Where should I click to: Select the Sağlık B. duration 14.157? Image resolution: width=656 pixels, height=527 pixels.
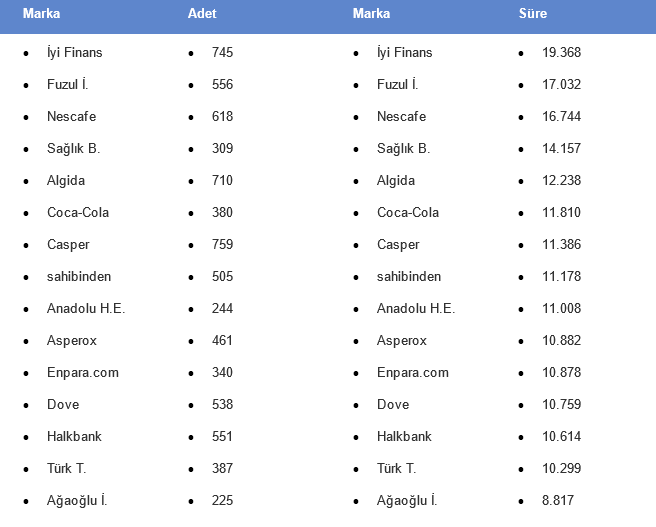(x=561, y=148)
